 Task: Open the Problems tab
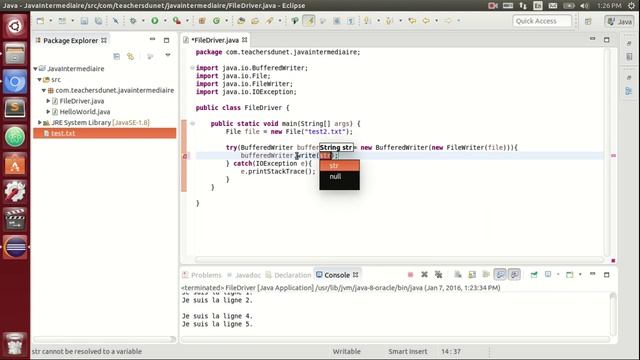[202, 275]
